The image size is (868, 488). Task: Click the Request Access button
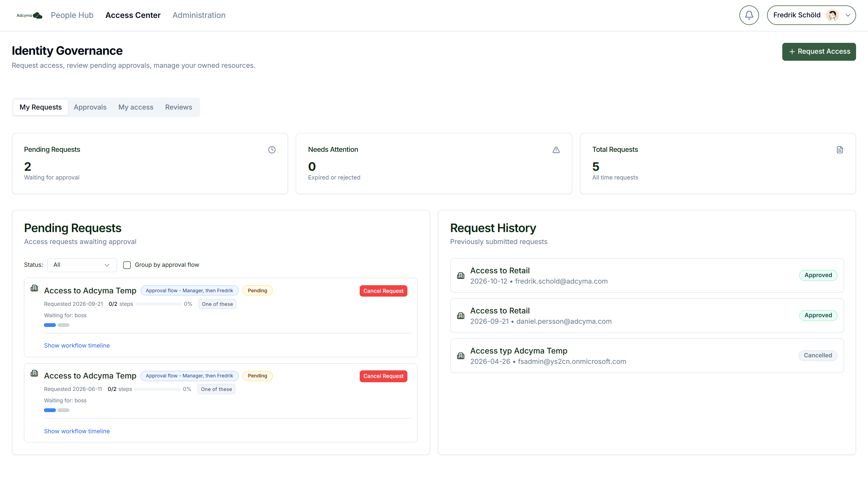coord(819,52)
